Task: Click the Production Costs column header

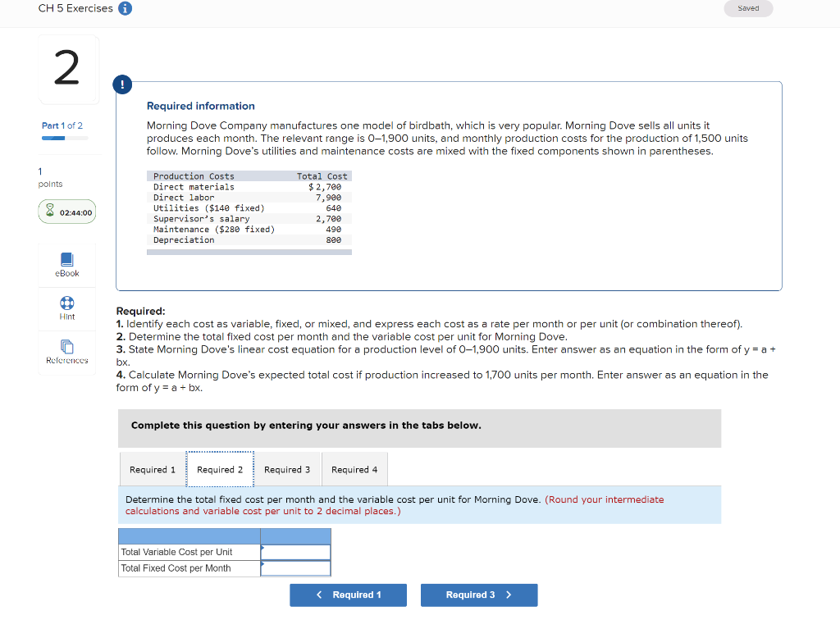Action: [x=194, y=176]
